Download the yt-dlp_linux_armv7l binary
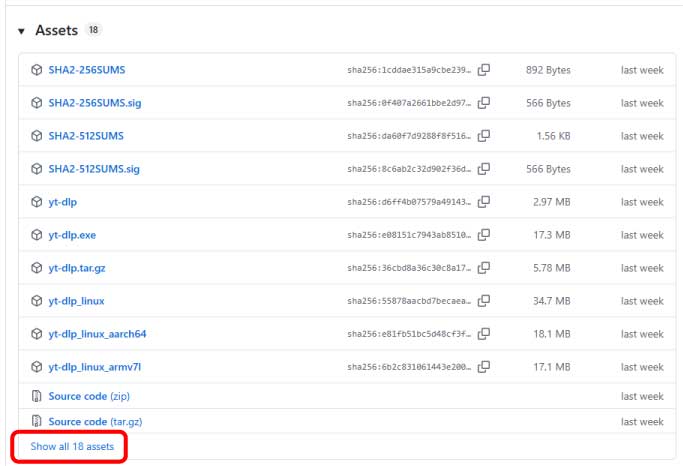The height and width of the screenshot is (466, 683). click(x=95, y=367)
